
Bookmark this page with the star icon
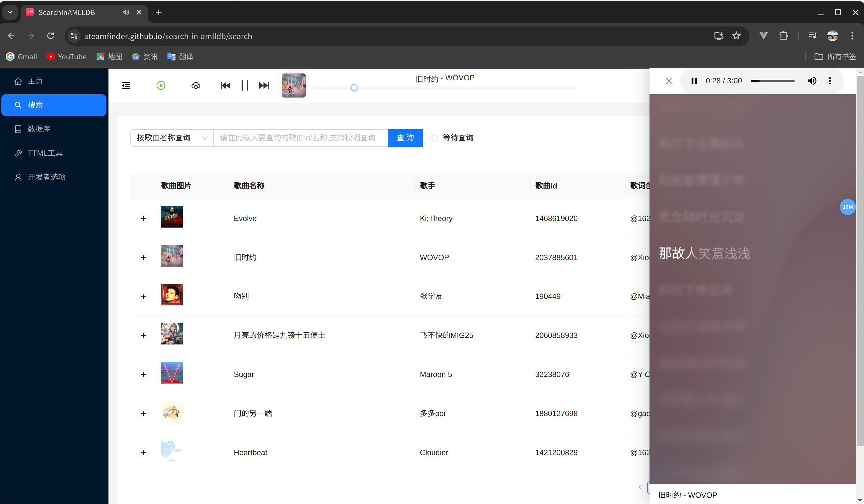(x=736, y=36)
